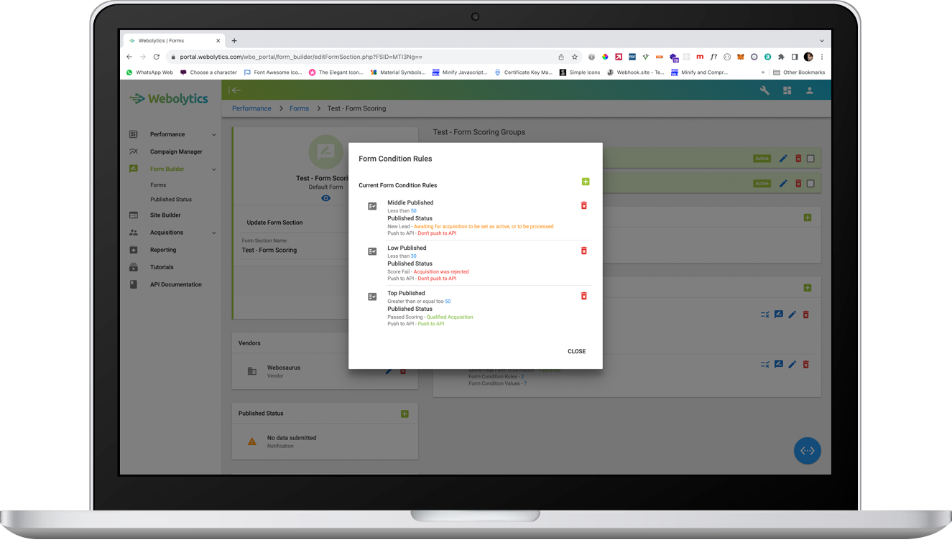952x560 pixels.
Task: Collapse the Form Builder menu chevron
Action: point(214,169)
